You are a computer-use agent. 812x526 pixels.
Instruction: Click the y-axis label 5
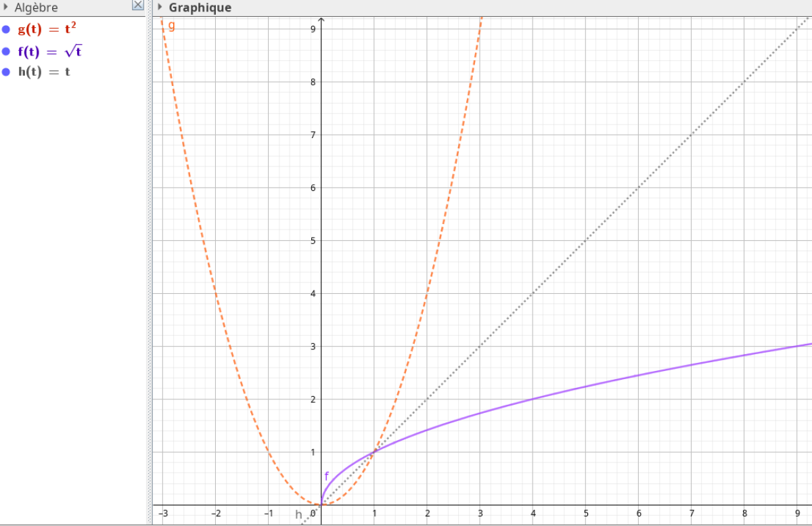[x=314, y=240]
